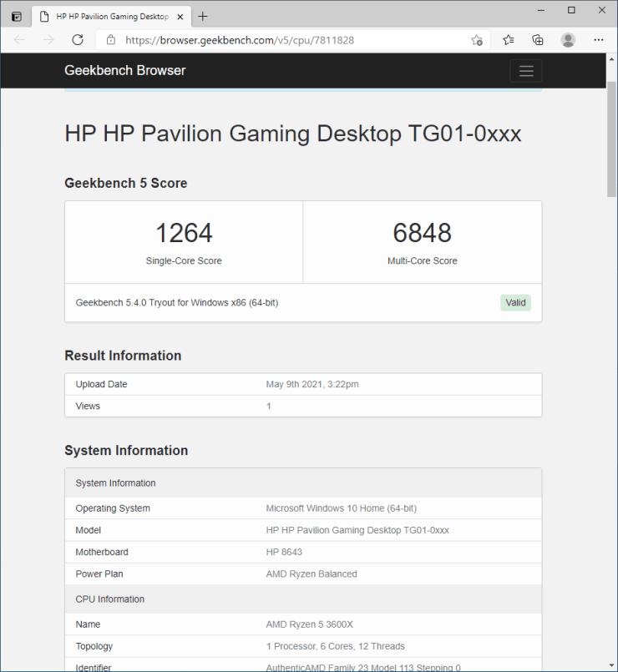Click the Valid badge
The image size is (618, 672).
point(515,302)
